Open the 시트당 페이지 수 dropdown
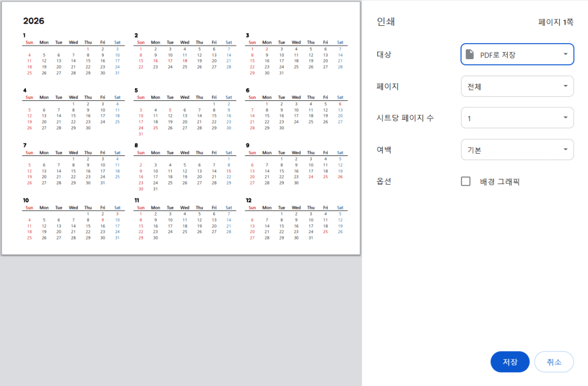Screen dimensions: 588x386 pyautogui.click(x=517, y=118)
